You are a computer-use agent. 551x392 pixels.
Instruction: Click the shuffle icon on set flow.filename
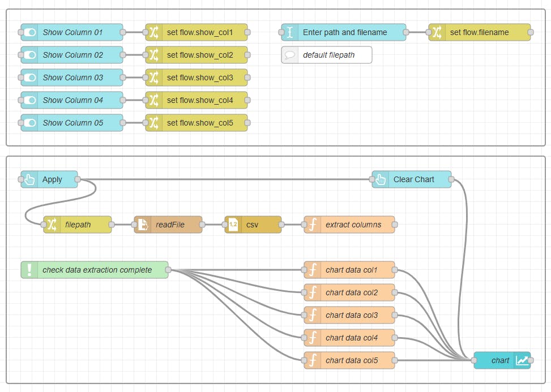(437, 32)
